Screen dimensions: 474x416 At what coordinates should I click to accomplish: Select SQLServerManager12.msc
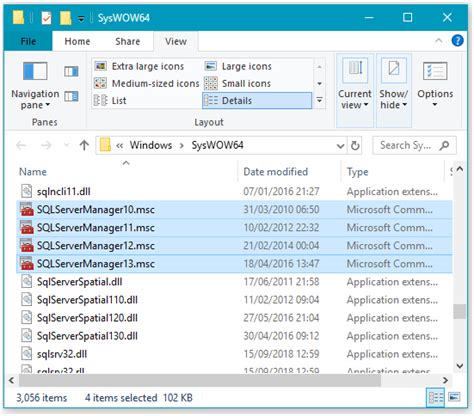[x=235, y=246]
